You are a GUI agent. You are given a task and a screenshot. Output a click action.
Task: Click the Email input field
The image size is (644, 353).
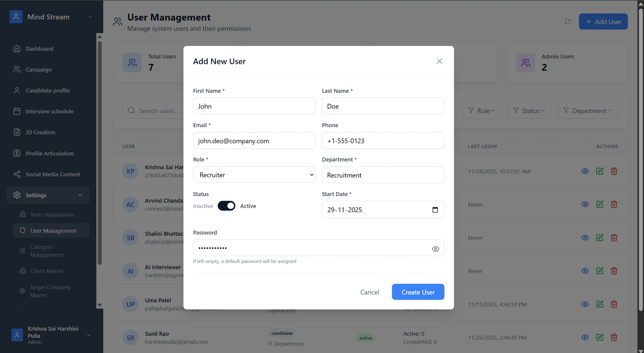pos(254,141)
